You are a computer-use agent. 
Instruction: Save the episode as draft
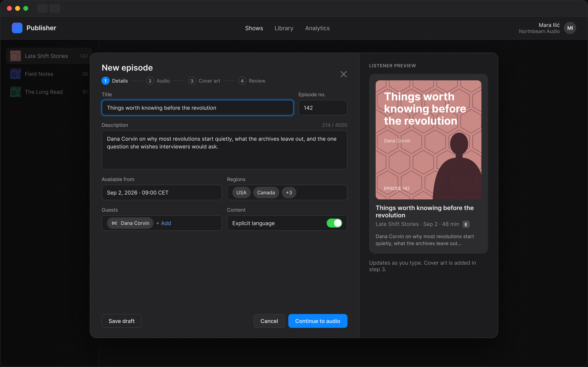click(x=121, y=321)
